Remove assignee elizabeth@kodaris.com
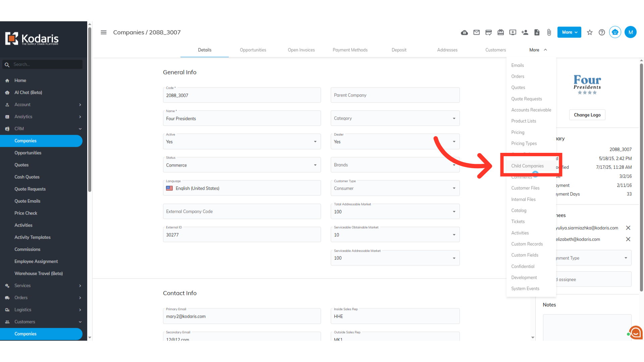Screen dimensions: 644x362 pyautogui.click(x=628, y=239)
